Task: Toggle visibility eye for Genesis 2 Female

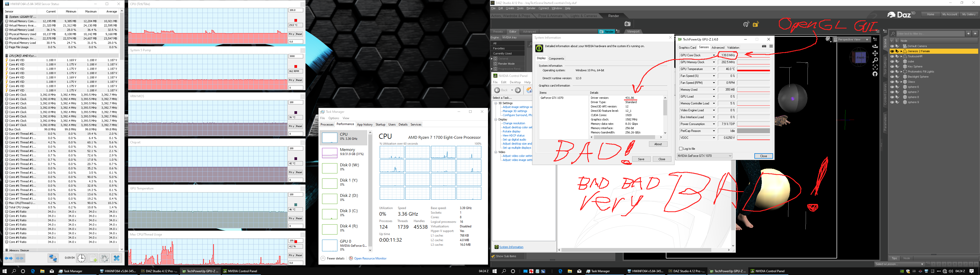Action: tap(892, 51)
